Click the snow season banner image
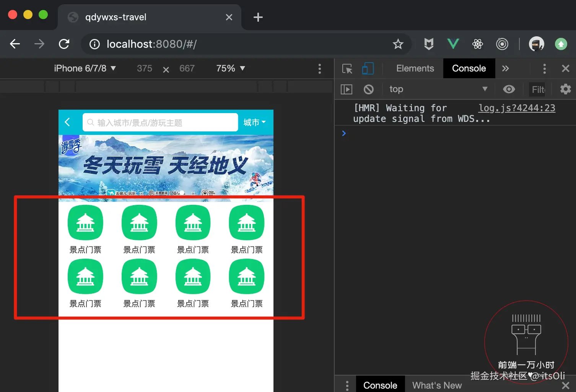The height and width of the screenshot is (392, 576). (166, 168)
